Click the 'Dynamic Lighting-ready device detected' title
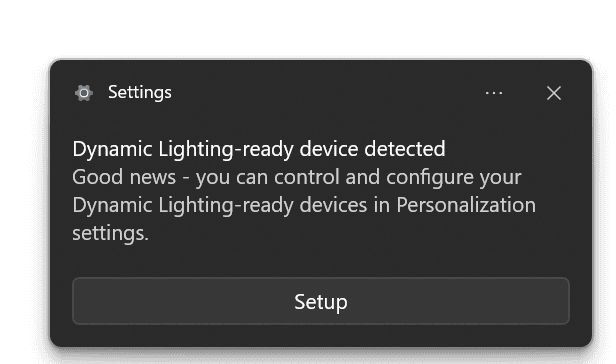The image size is (616, 364). (259, 149)
